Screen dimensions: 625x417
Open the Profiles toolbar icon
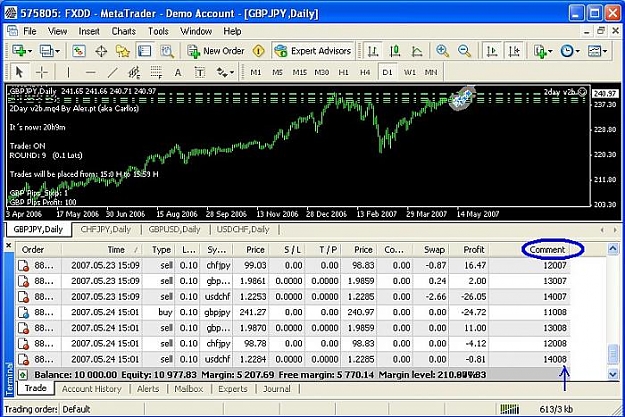46,51
